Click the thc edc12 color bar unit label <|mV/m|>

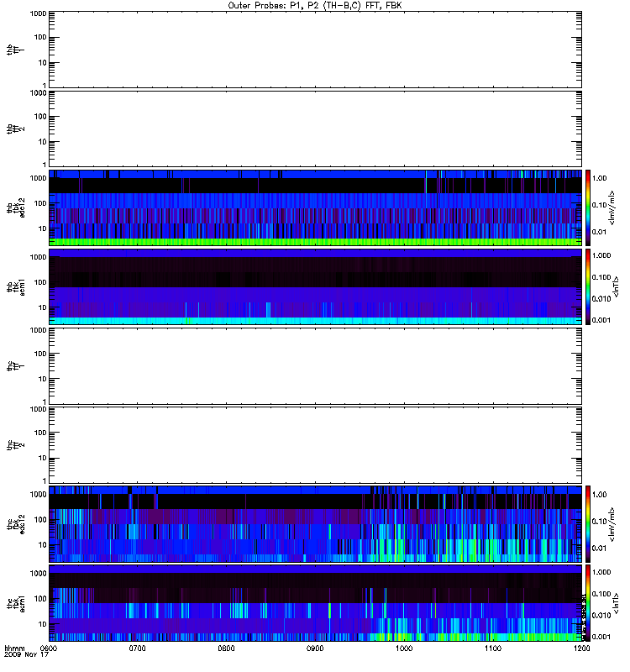612,524
